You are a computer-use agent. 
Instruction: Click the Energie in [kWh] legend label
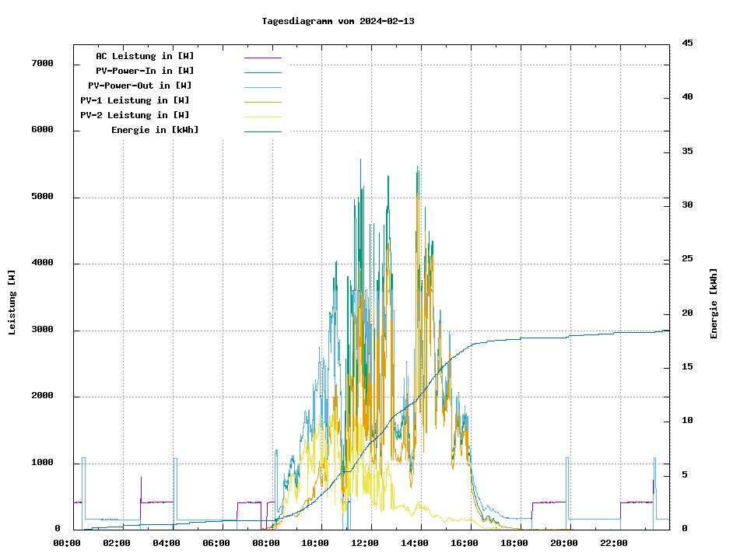155,130
